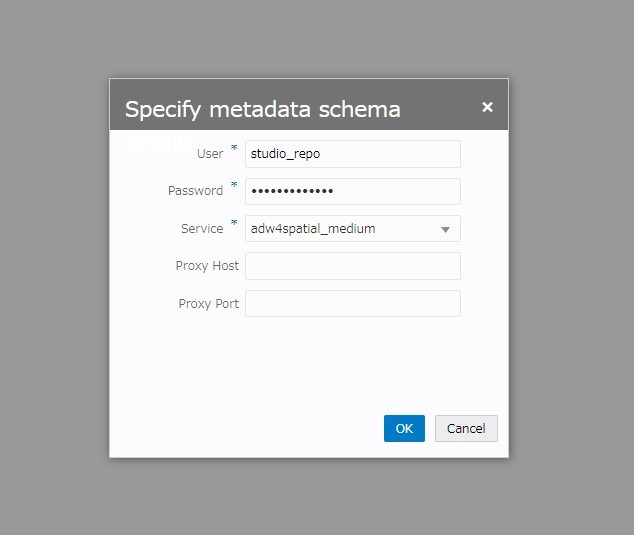The width and height of the screenshot is (634, 535).
Task: Close the Specify metadata schema dialog
Action: [487, 107]
